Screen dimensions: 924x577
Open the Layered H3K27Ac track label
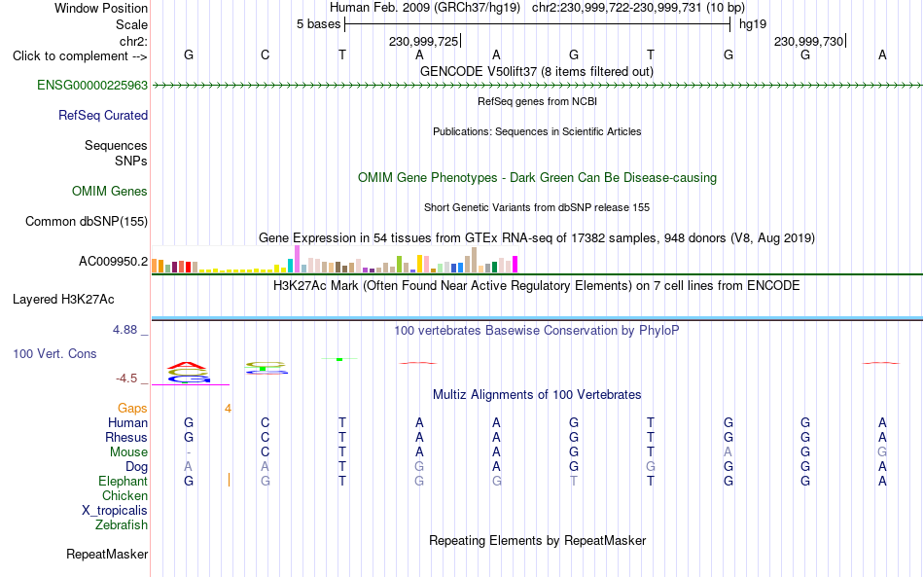(63, 299)
